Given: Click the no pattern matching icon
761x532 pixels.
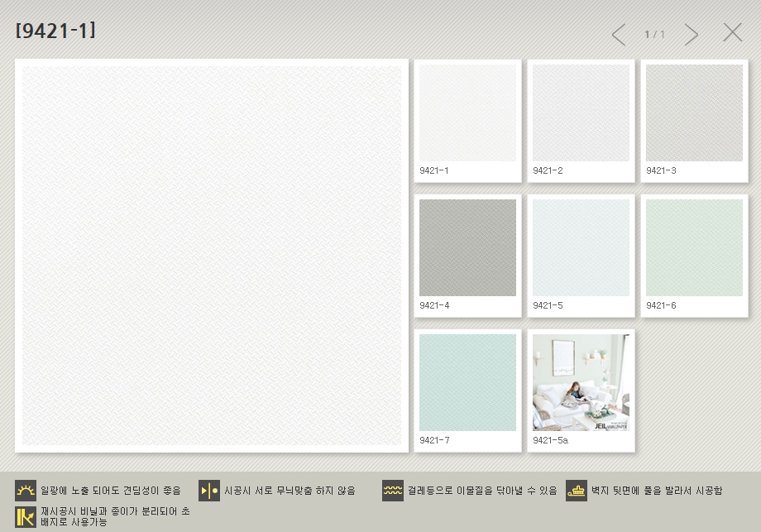Looking at the screenshot, I should [209, 491].
